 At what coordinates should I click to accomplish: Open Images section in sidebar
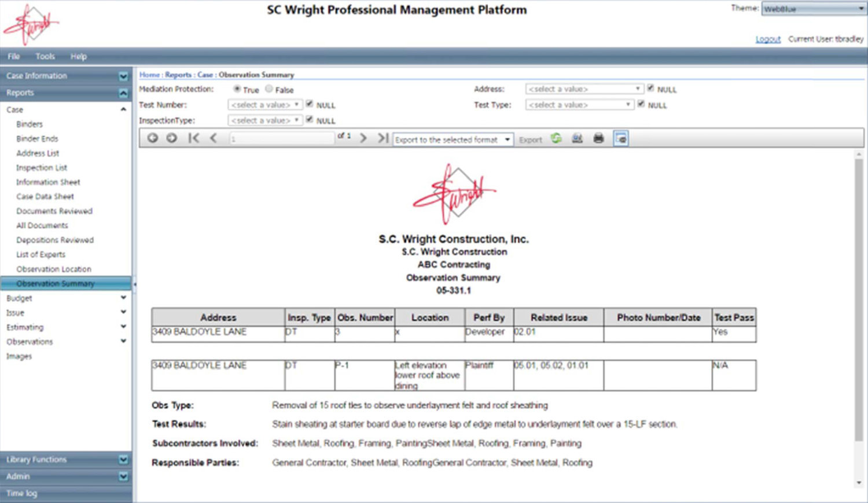[19, 356]
